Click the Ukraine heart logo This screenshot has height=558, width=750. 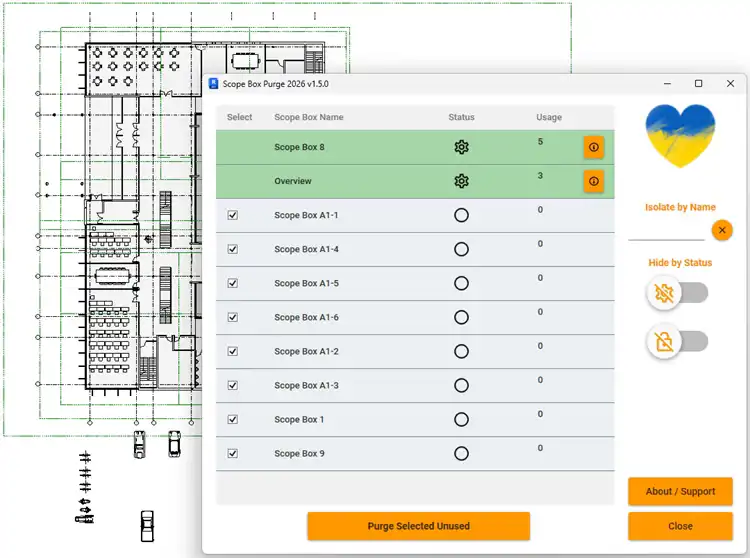click(x=680, y=136)
